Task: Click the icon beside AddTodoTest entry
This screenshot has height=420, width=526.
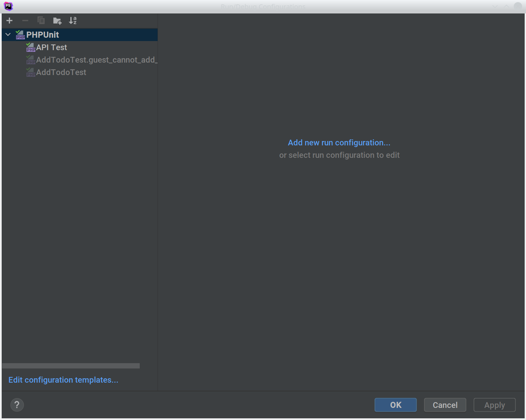Action: (31, 72)
